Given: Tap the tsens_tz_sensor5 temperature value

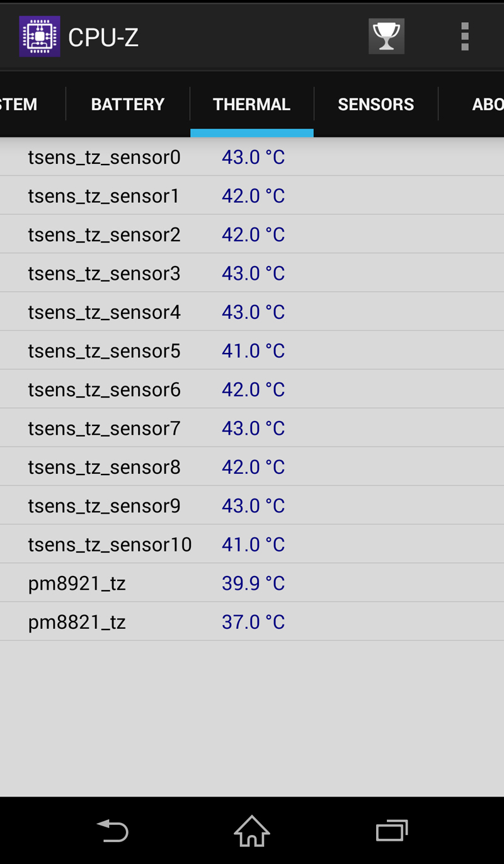Looking at the screenshot, I should 253,350.
